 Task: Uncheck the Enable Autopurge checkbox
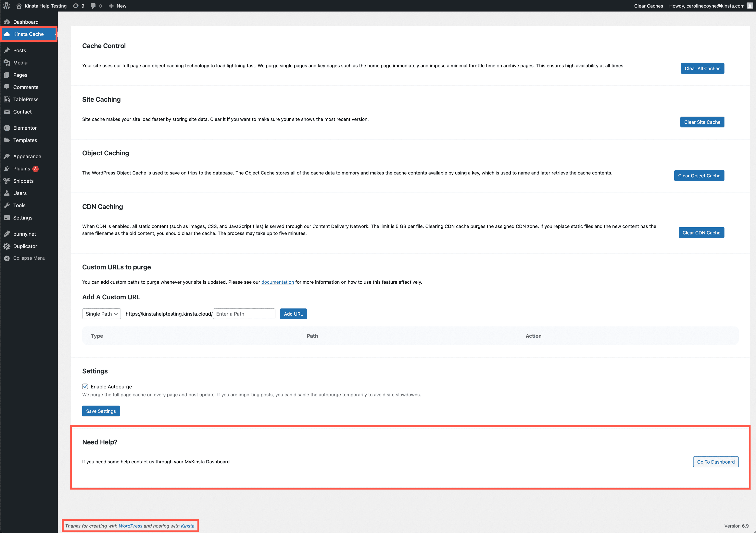tap(85, 386)
